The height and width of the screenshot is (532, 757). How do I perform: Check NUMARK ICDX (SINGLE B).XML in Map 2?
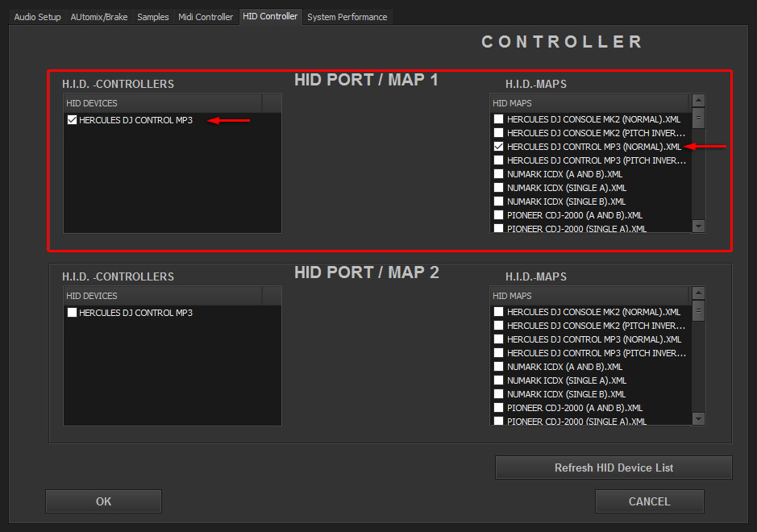(498, 394)
